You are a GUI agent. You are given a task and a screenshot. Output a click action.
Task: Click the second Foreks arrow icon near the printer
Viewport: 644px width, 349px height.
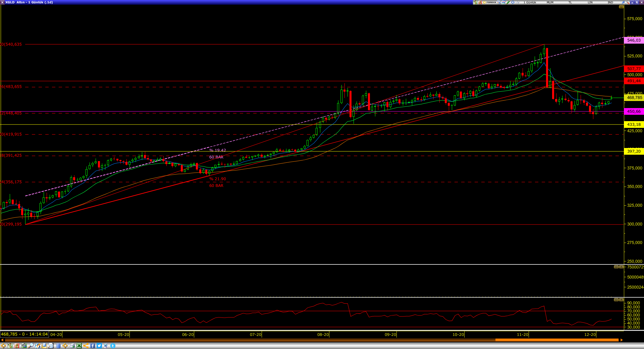(x=65, y=346)
